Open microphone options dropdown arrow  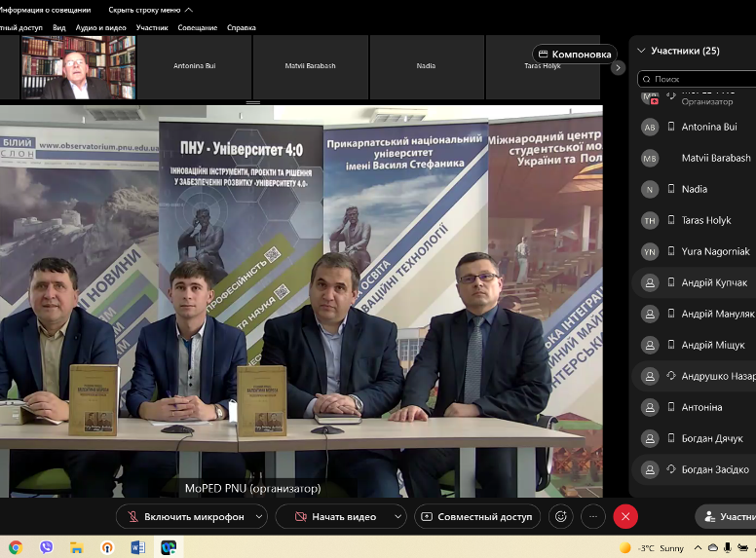(x=259, y=516)
